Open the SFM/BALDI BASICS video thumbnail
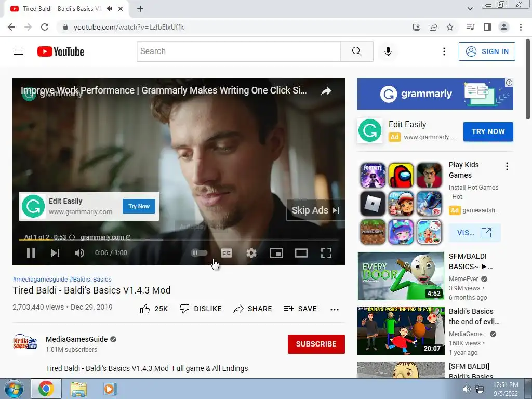The width and height of the screenshot is (532, 399). tap(401, 276)
